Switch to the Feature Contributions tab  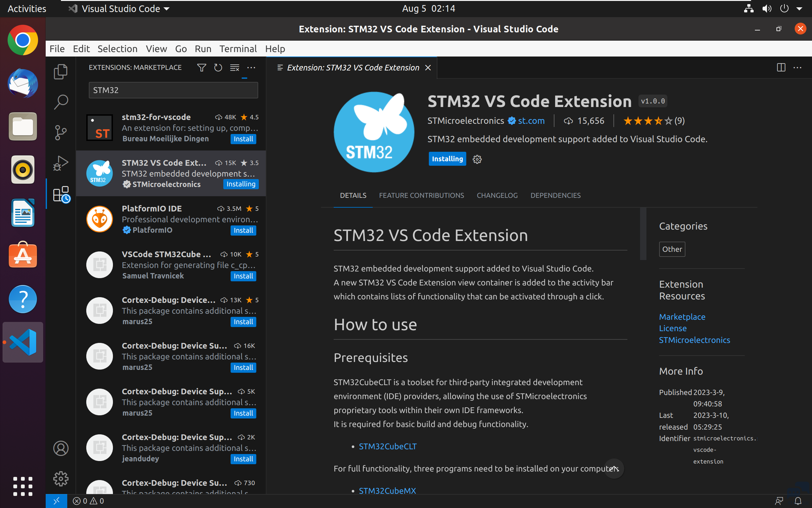[x=422, y=195]
